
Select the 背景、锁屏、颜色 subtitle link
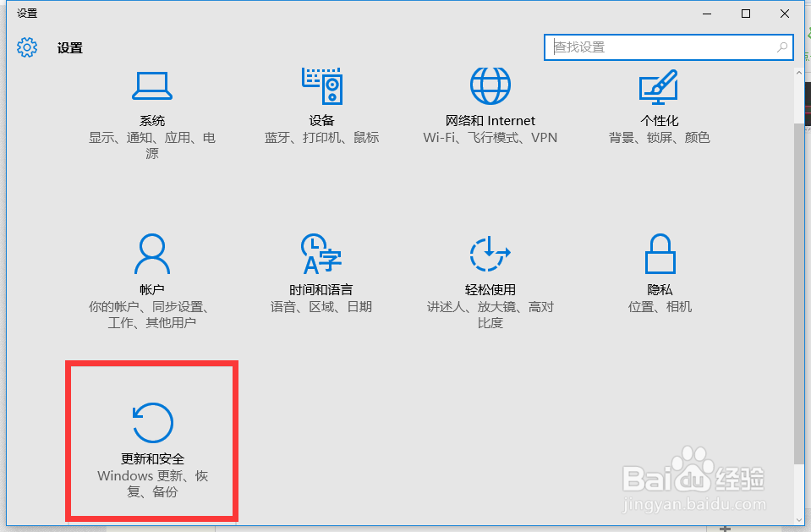[x=659, y=137]
